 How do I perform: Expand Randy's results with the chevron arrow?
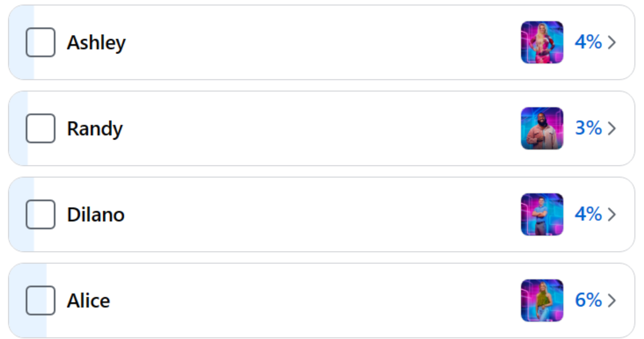click(x=612, y=128)
